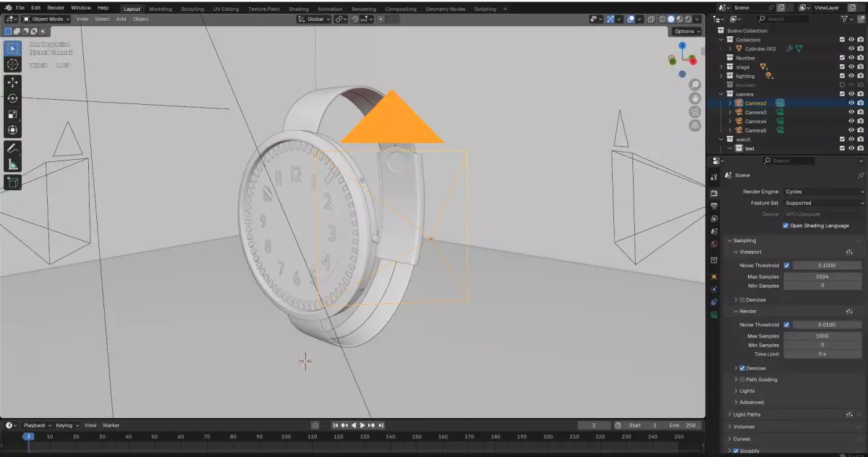This screenshot has height=457, width=868.
Task: Click the timeline Marker menu
Action: pos(111,425)
